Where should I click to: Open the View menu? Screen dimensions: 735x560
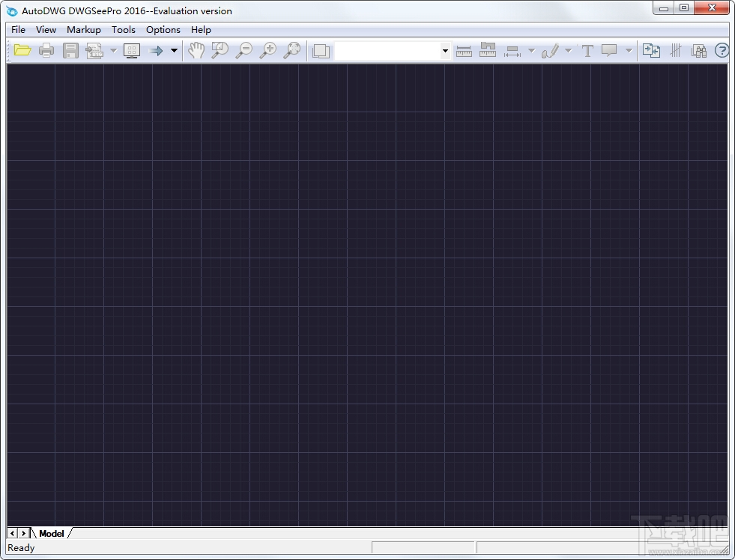pyautogui.click(x=46, y=29)
